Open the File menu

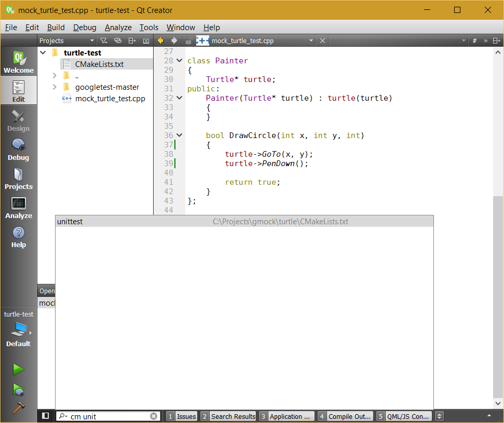[x=11, y=28]
